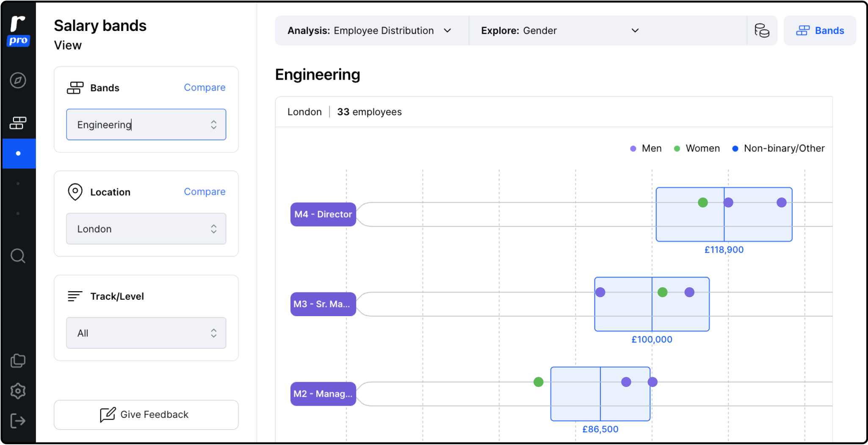The width and height of the screenshot is (868, 445).
Task: Click the Give Feedback button
Action: coord(146,415)
